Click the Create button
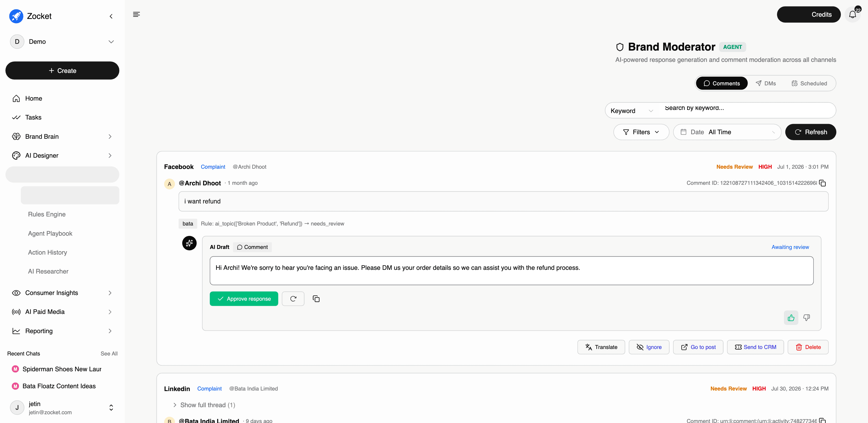The image size is (868, 423). click(x=62, y=70)
